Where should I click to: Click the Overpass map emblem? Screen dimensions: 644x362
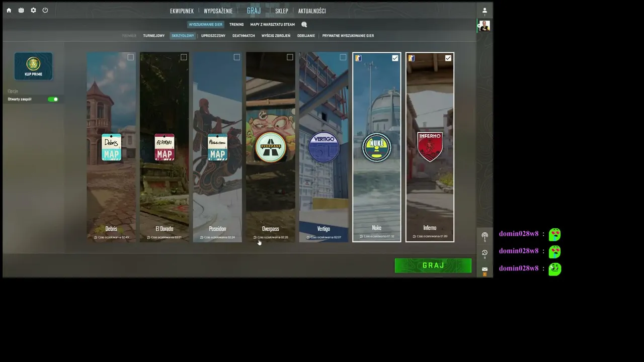(x=271, y=147)
